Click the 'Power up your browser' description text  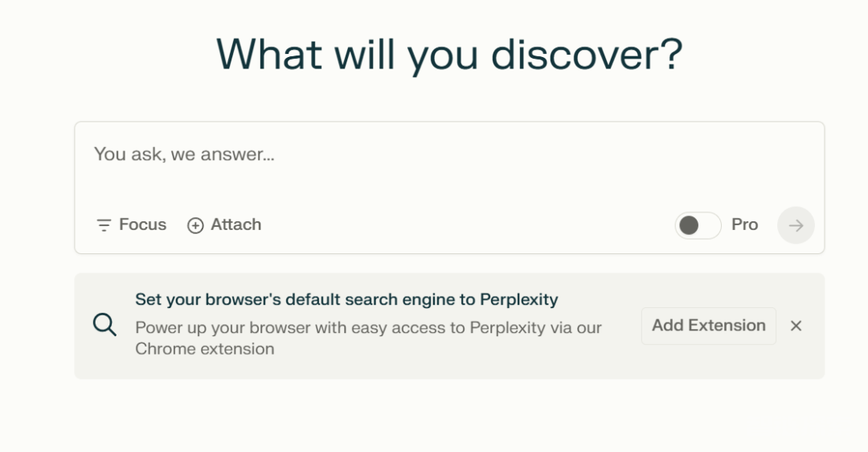click(x=368, y=338)
